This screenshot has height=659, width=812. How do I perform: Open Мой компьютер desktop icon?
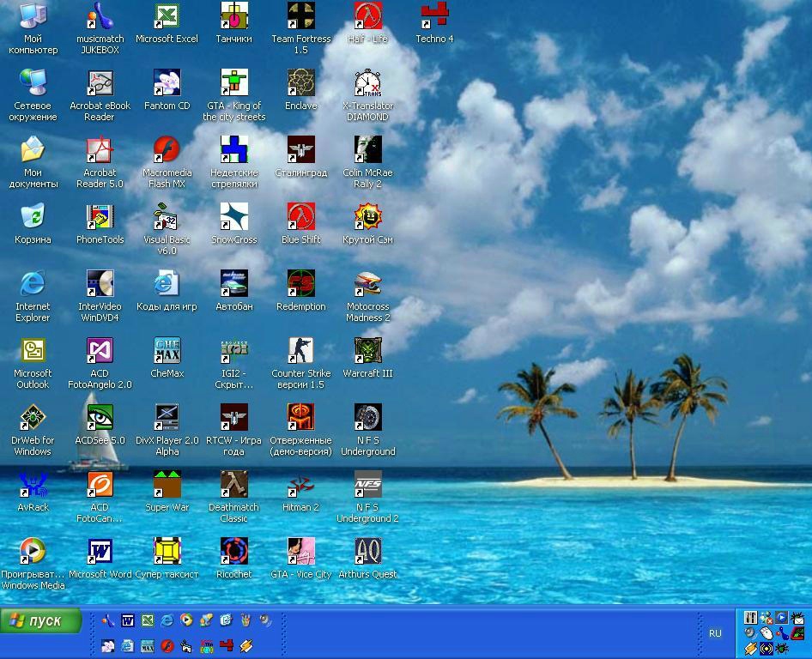(33, 16)
